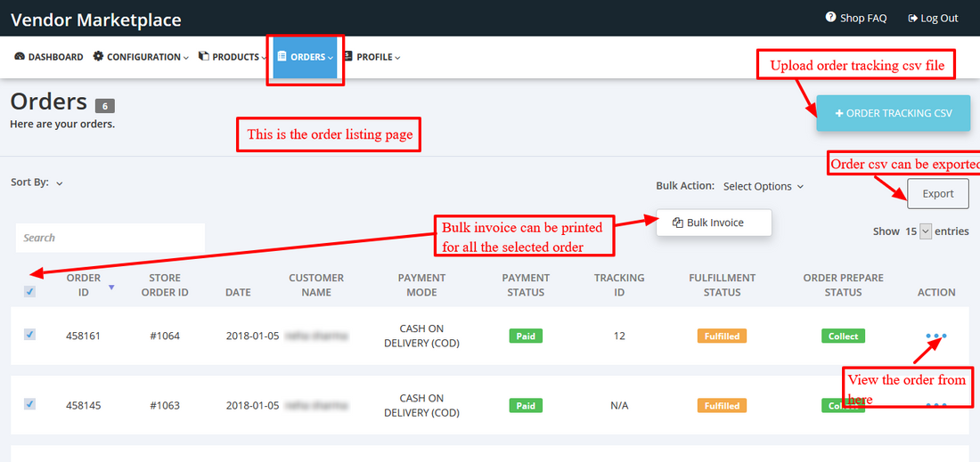Click the Configuration gear icon
980x462 pixels.
[98, 57]
